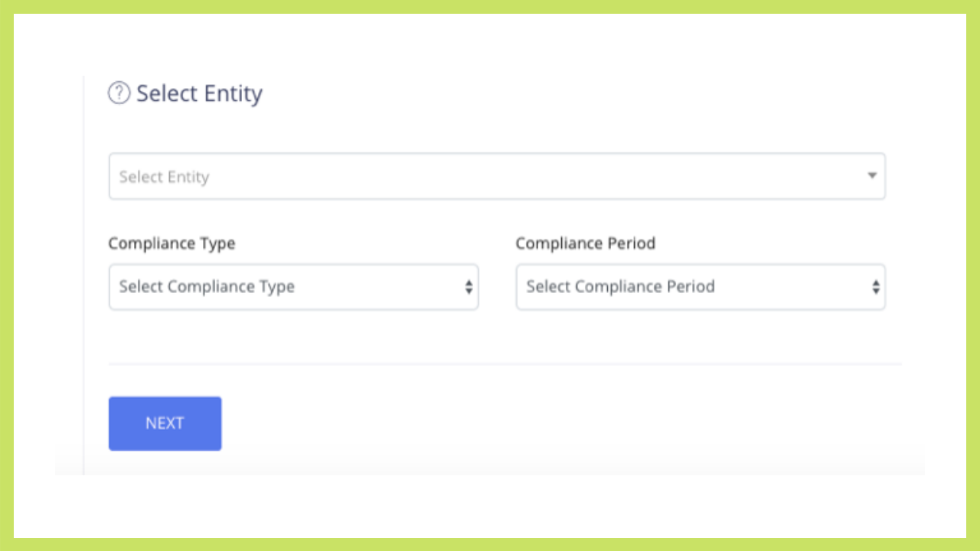Click the Compliance Period field label
Screen dimensions: 980x551
pyautogui.click(x=585, y=243)
